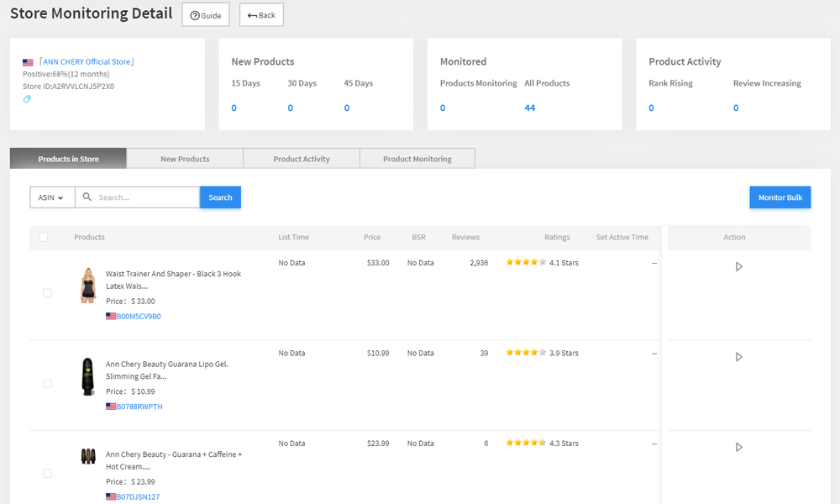Click the $33.00 price cell
The image size is (840, 504).
click(x=378, y=263)
